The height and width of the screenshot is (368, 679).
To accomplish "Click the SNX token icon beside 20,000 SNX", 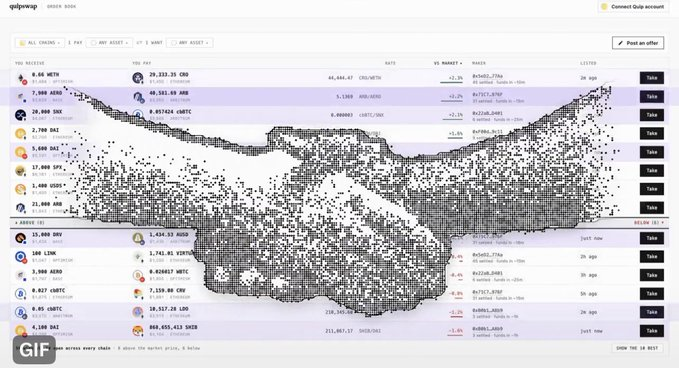I will [x=20, y=115].
